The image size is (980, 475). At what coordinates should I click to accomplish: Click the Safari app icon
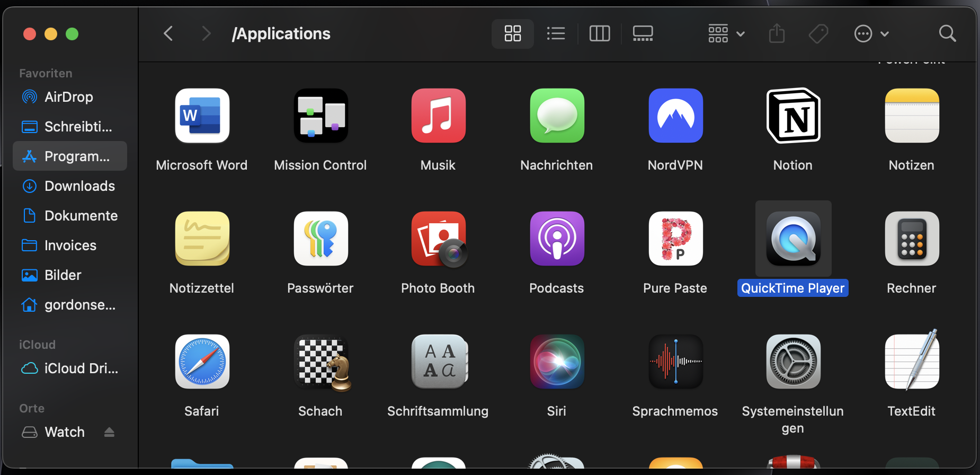tap(202, 362)
